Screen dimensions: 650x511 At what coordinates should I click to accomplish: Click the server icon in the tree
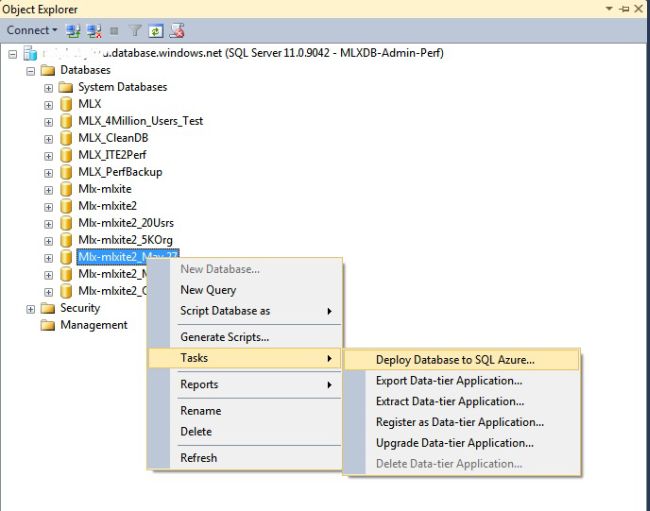(30, 53)
